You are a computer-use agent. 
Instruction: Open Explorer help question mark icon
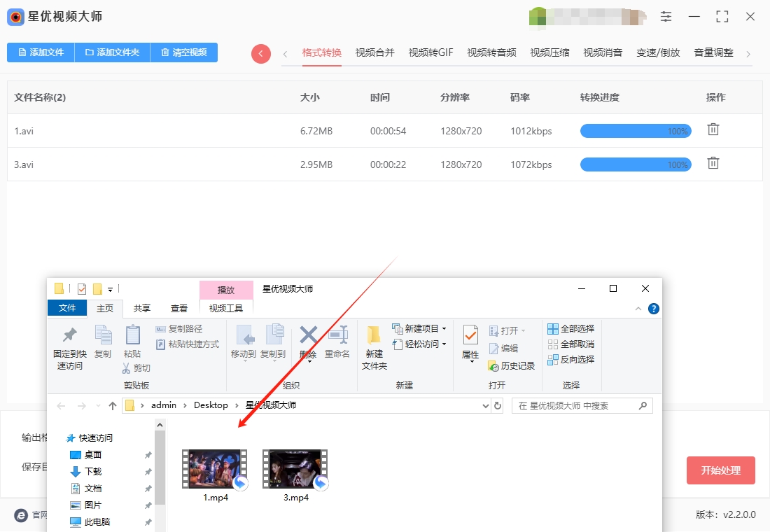654,309
